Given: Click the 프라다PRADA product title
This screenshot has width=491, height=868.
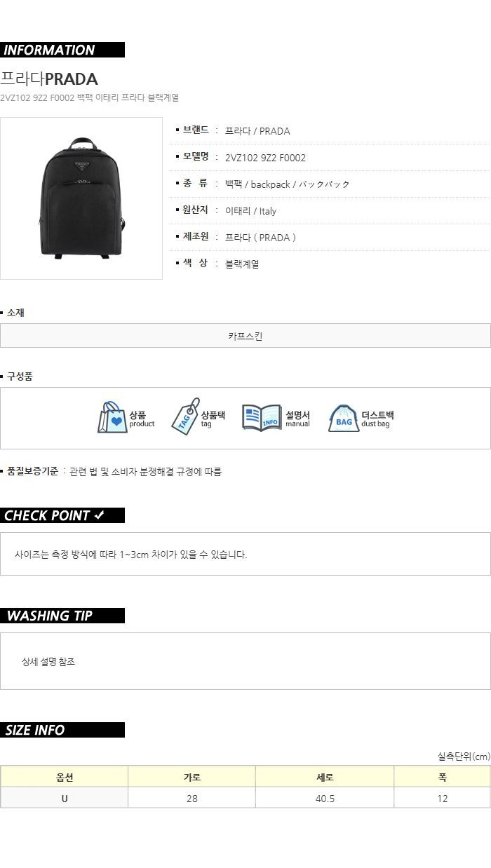Looking at the screenshot, I should click(49, 79).
